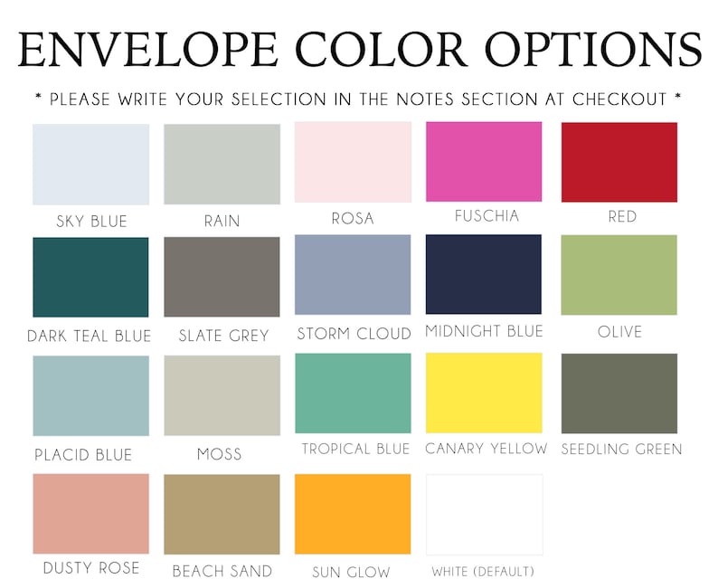Image resolution: width=718 pixels, height=588 pixels.
Task: Pick the Rosa pink swatch
Action: click(x=353, y=162)
